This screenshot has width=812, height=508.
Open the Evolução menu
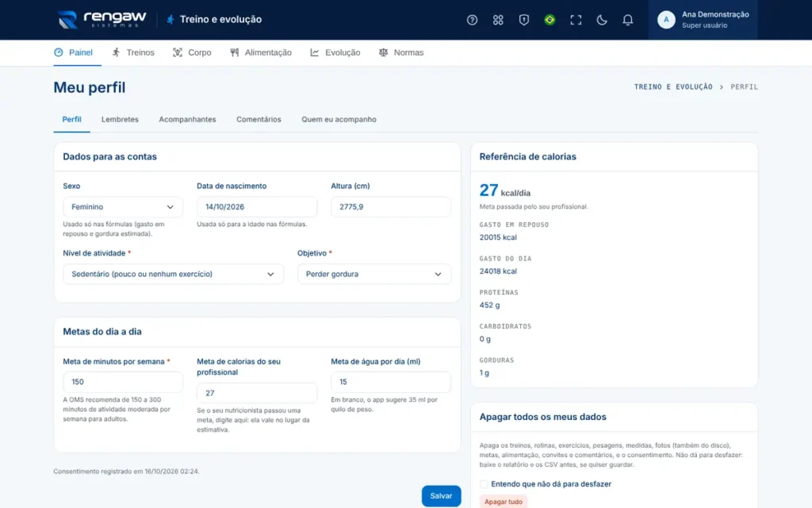click(x=335, y=52)
